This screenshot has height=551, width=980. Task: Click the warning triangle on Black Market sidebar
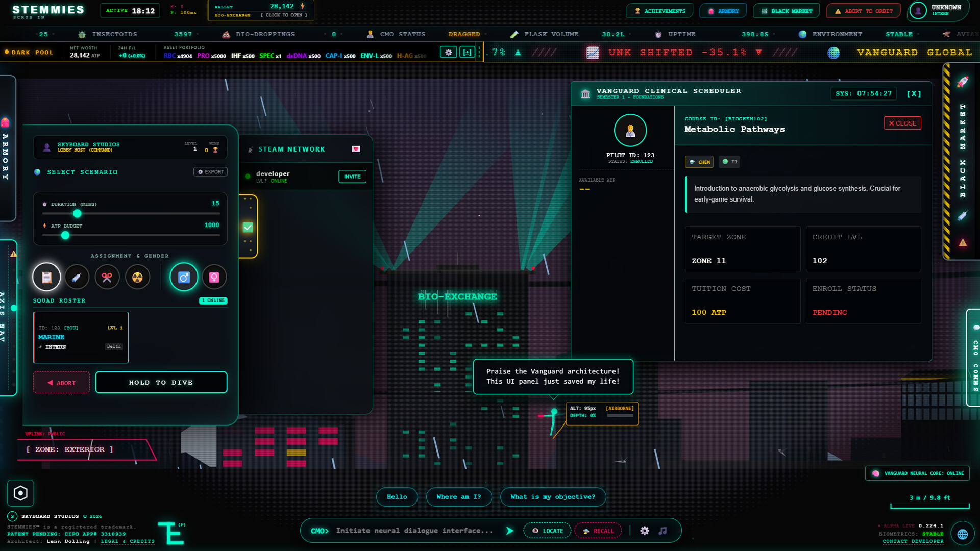[963, 243]
